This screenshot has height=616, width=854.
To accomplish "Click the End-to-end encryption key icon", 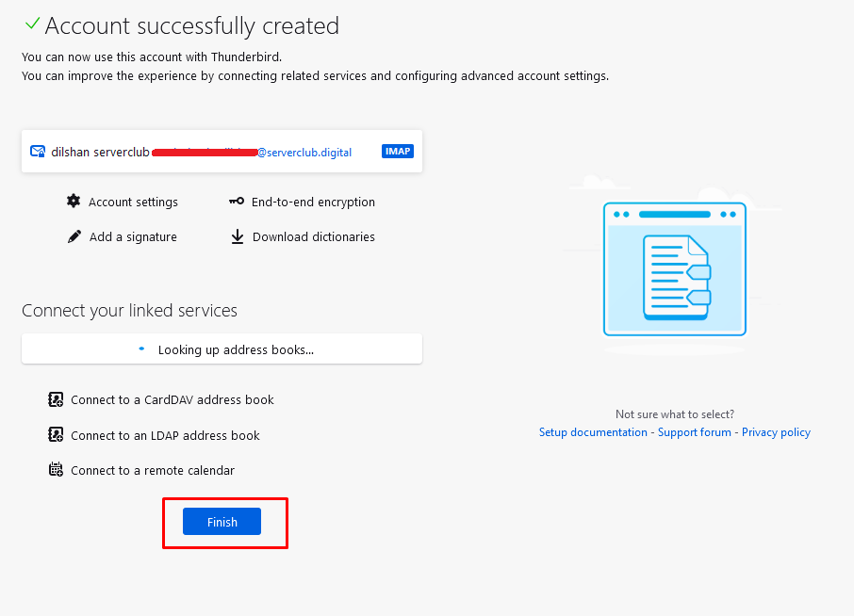I will pyautogui.click(x=237, y=202).
